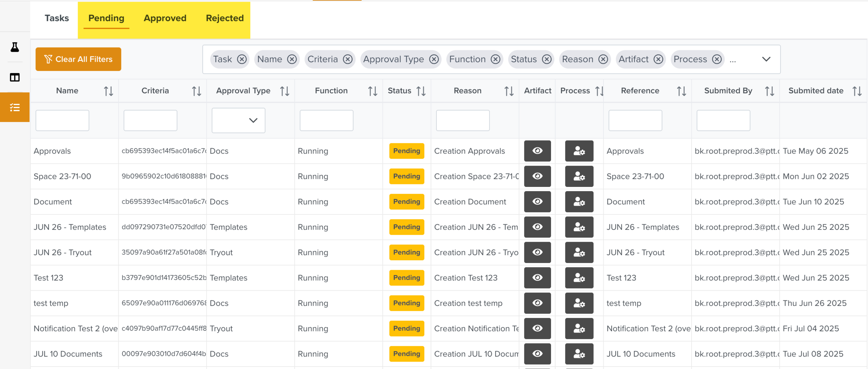868x369 pixels.
Task: Open the Approval Type filter dropdown
Action: tap(239, 121)
